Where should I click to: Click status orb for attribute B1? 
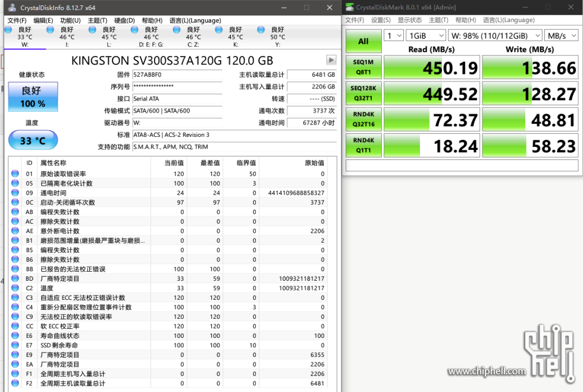(x=15, y=240)
